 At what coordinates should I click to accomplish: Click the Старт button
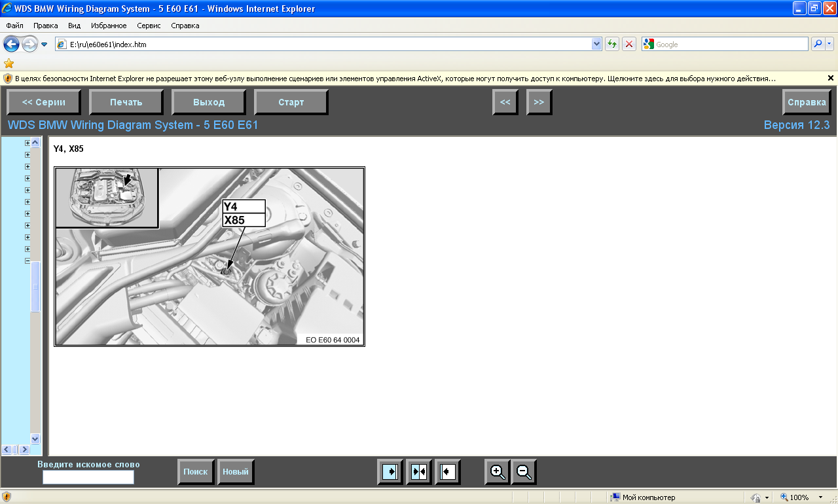[291, 102]
